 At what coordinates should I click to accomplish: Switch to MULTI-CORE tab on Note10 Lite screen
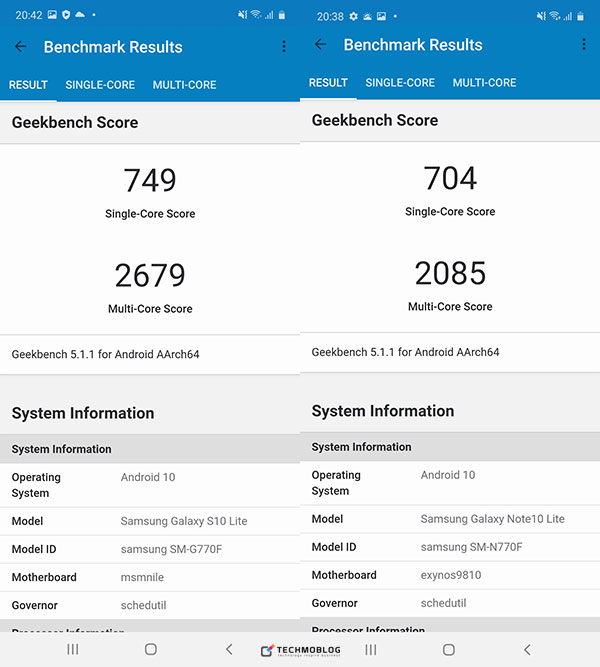[484, 83]
